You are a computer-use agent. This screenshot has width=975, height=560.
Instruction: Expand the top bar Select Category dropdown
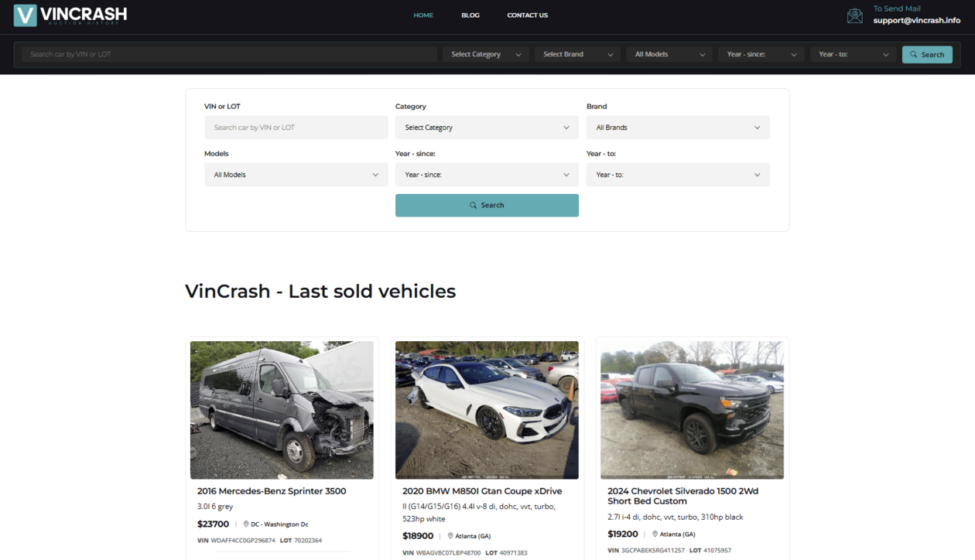(x=485, y=54)
